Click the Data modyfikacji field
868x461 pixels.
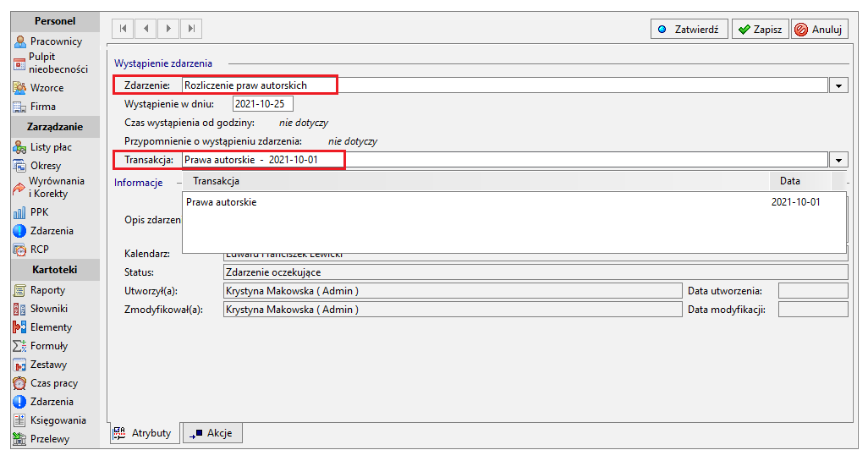(813, 310)
